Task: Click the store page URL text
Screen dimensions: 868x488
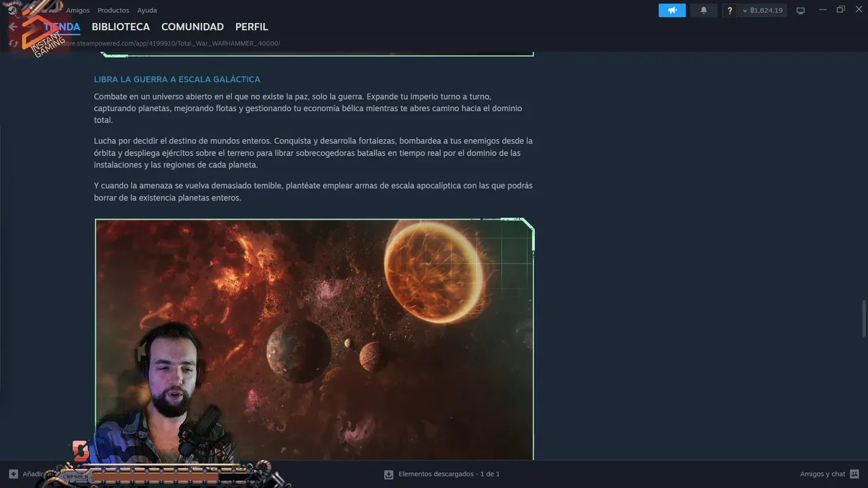Action: coord(170,43)
